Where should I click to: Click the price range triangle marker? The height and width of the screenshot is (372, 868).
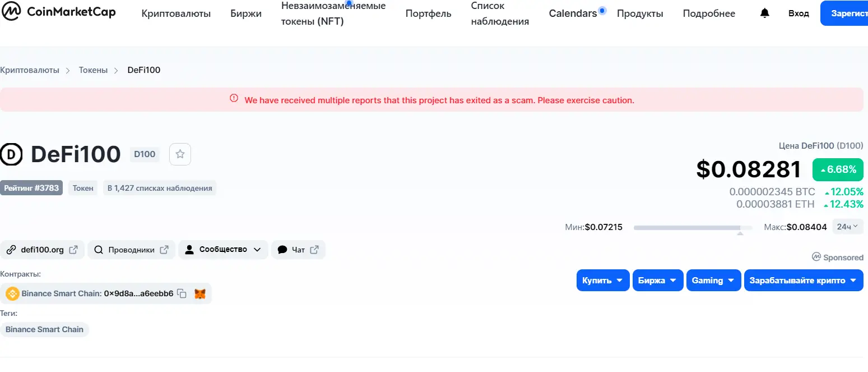pos(740,232)
